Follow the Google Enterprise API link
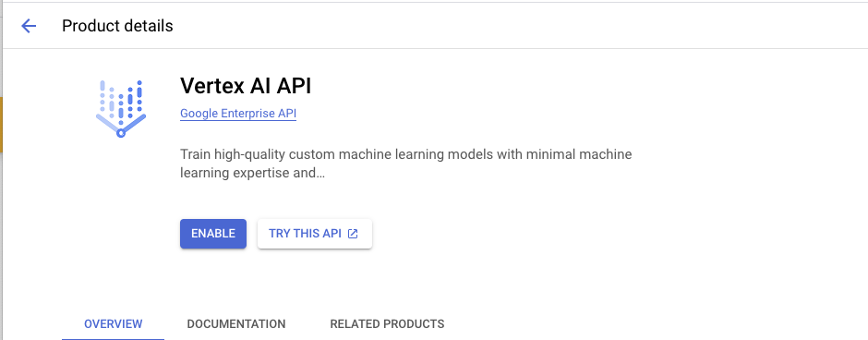The image size is (868, 340). (238, 114)
